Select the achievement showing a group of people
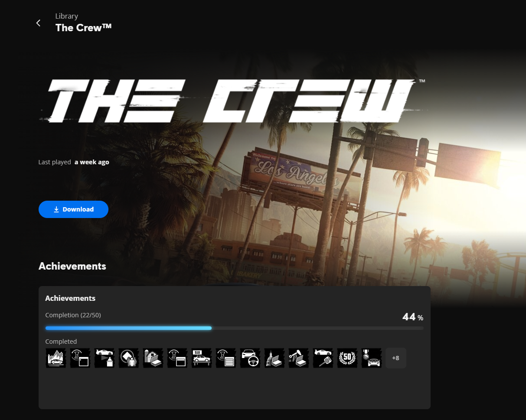The image size is (526, 420). pyautogui.click(x=129, y=358)
